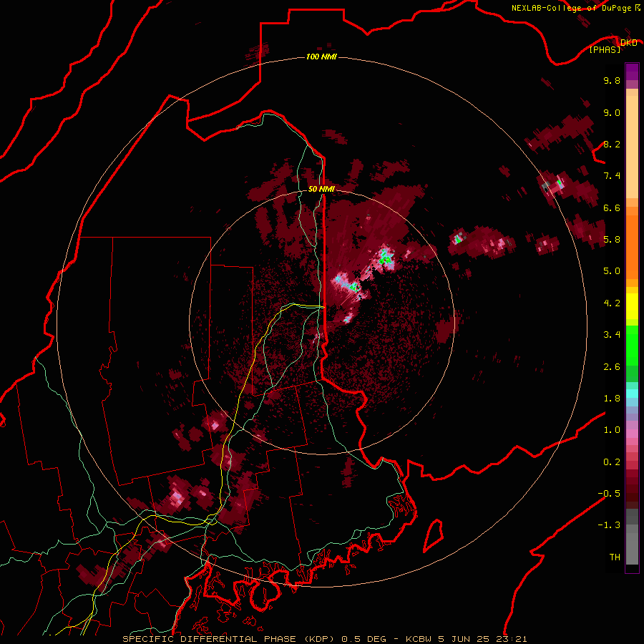The height and width of the screenshot is (644, 644).
Task: Click the [PHAS] label above the color bar
Action: [x=605, y=49]
